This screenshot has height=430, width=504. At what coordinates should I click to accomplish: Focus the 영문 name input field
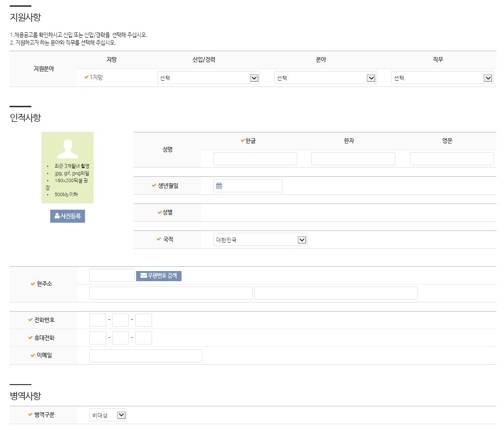tap(451, 159)
